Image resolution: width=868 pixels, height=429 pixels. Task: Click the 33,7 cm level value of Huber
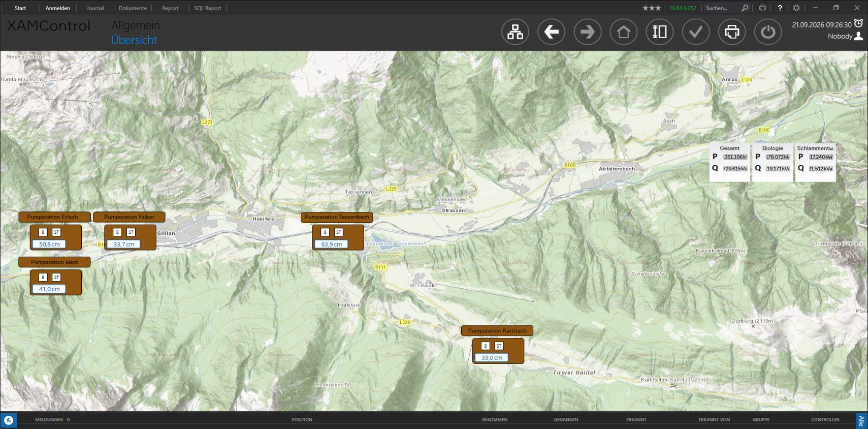123,244
